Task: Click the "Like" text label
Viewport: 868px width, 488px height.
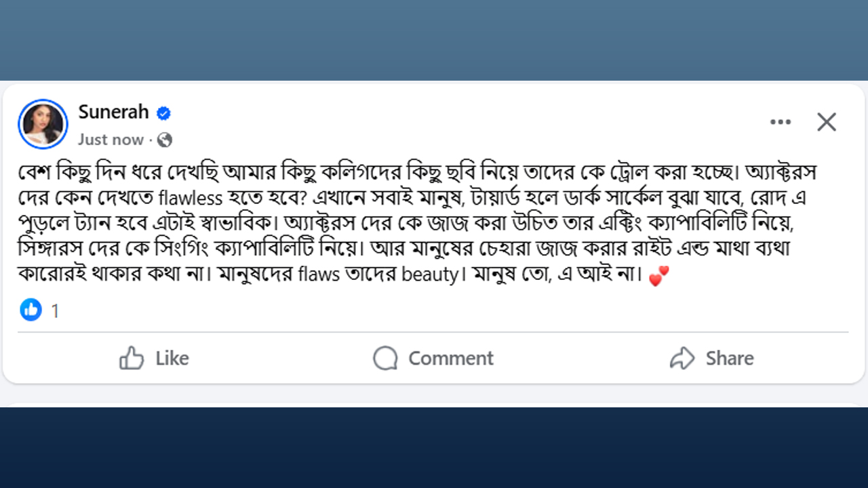Action: [x=172, y=358]
